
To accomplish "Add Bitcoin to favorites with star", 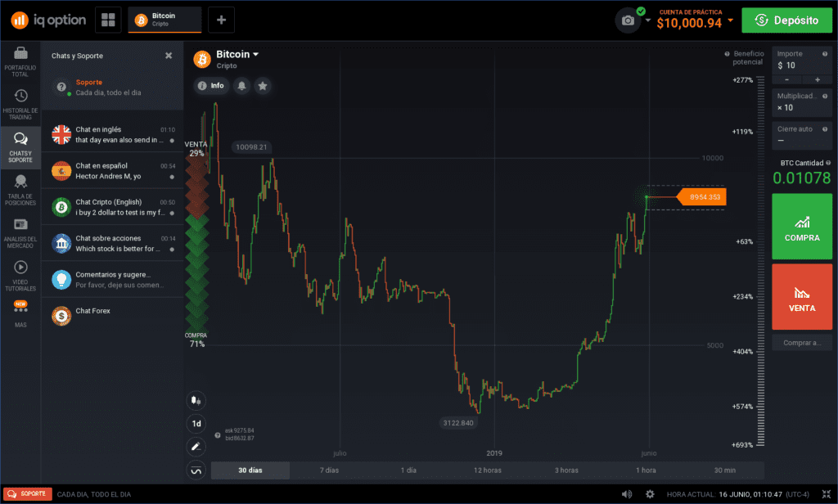I will point(263,86).
